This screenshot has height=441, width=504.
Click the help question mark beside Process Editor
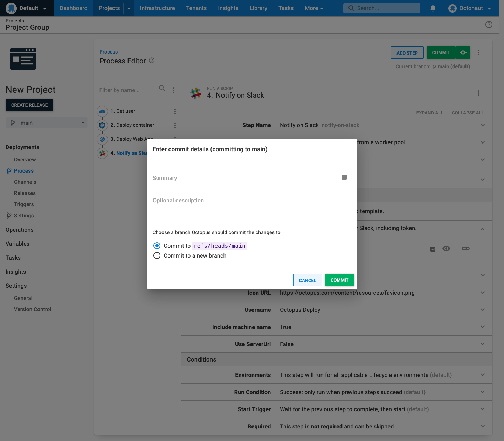click(x=152, y=61)
